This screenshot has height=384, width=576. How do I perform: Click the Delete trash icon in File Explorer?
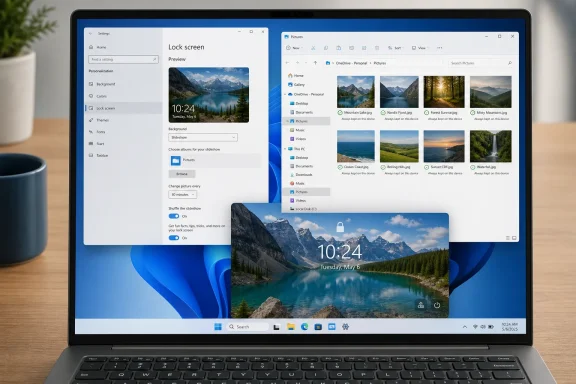pos(377,48)
